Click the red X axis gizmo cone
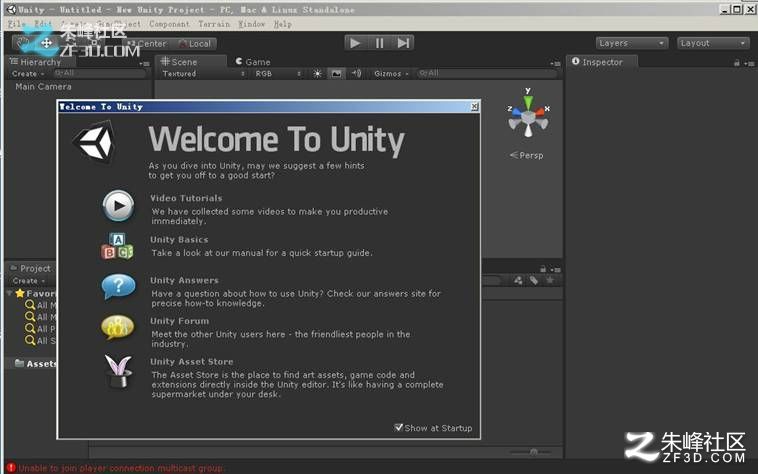The width and height of the screenshot is (758, 474). (540, 113)
